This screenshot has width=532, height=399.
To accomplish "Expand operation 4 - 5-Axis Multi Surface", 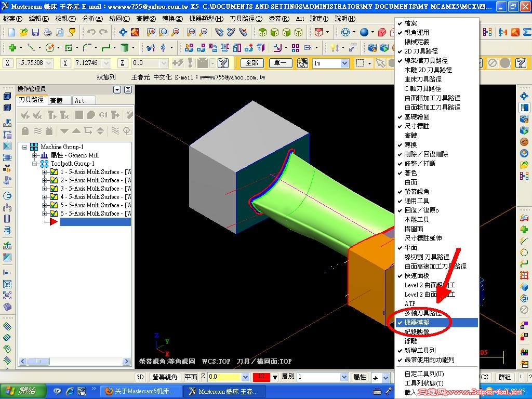I will [x=44, y=197].
